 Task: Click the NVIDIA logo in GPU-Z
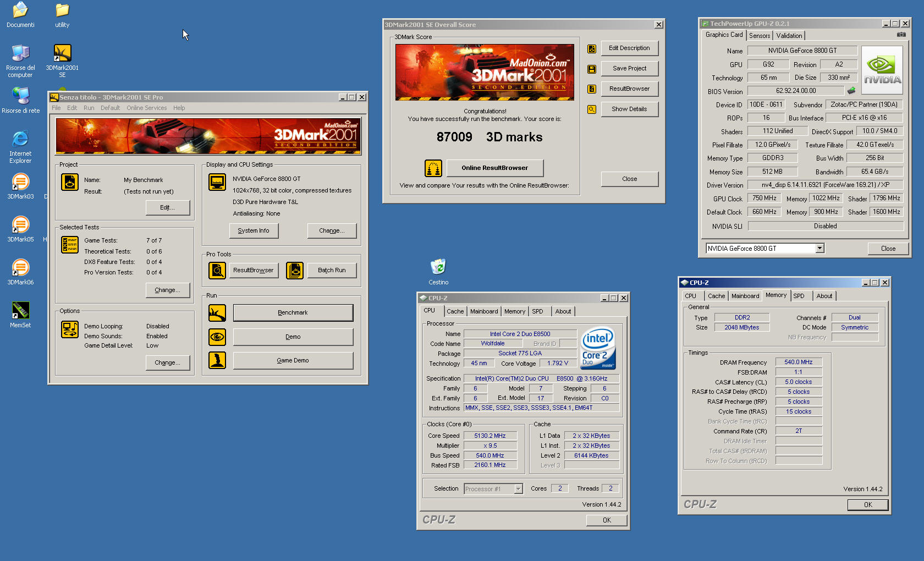[x=882, y=70]
